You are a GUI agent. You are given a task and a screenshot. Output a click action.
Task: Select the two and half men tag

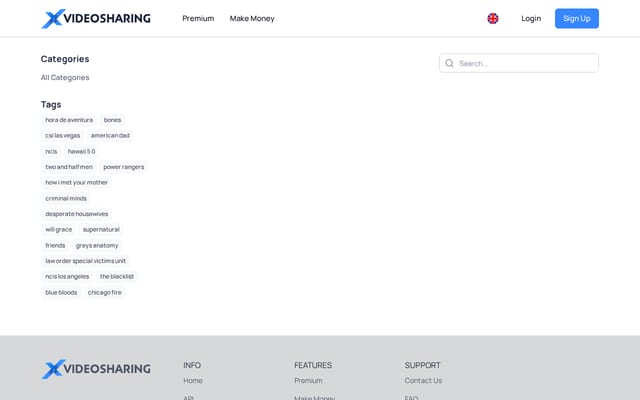click(69, 167)
